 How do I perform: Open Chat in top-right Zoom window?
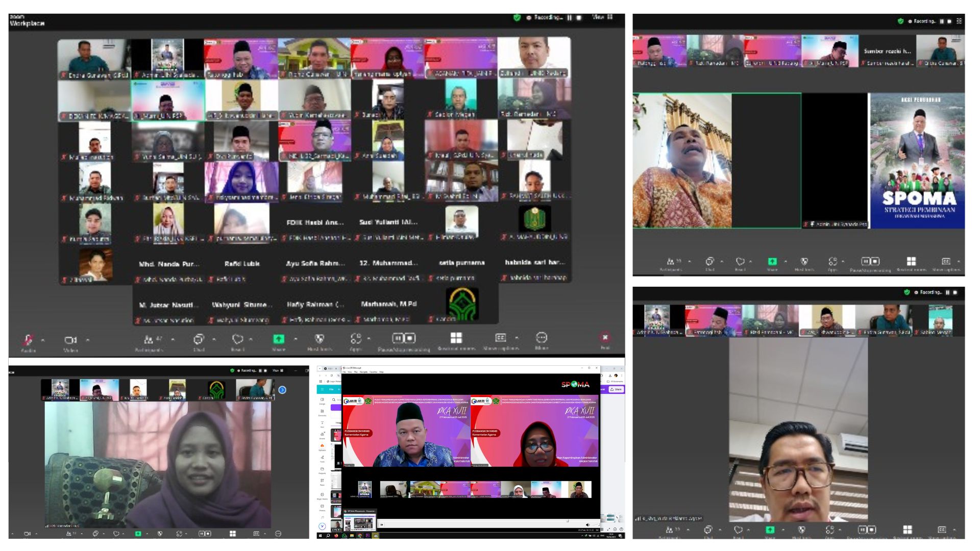pyautogui.click(x=709, y=264)
